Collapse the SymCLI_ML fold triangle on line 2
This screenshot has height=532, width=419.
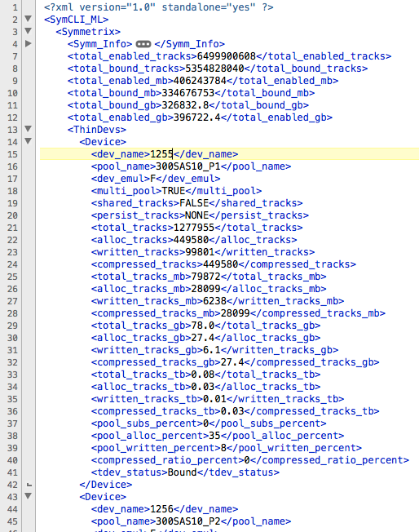pyautogui.click(x=29, y=19)
